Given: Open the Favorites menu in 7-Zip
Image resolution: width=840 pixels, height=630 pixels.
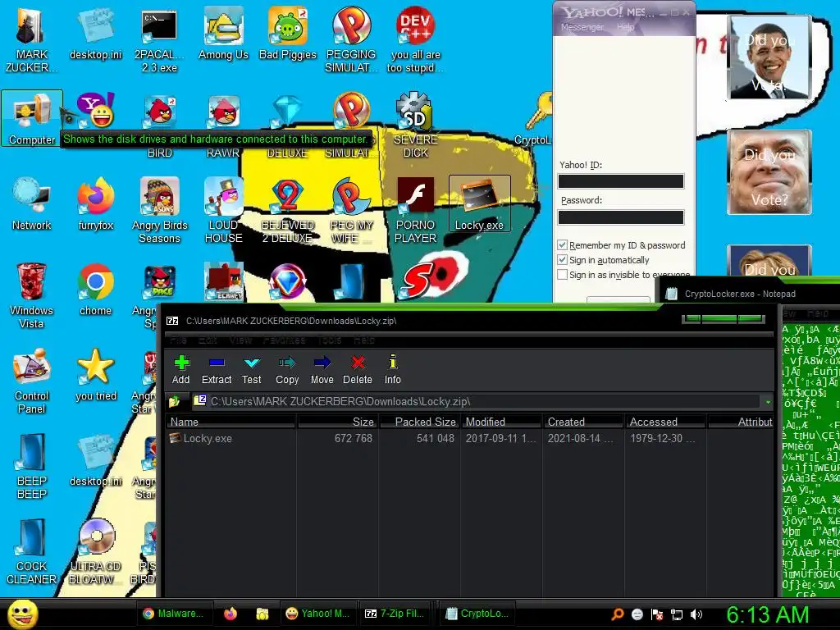Looking at the screenshot, I should pyautogui.click(x=284, y=340).
